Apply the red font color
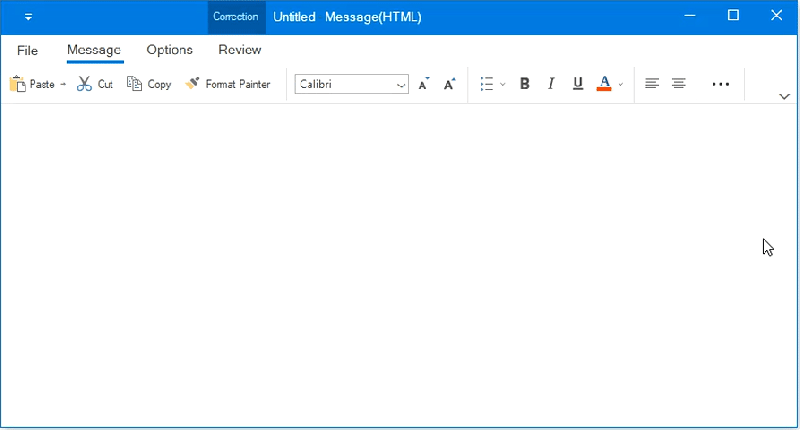The width and height of the screenshot is (800, 430). [x=604, y=84]
